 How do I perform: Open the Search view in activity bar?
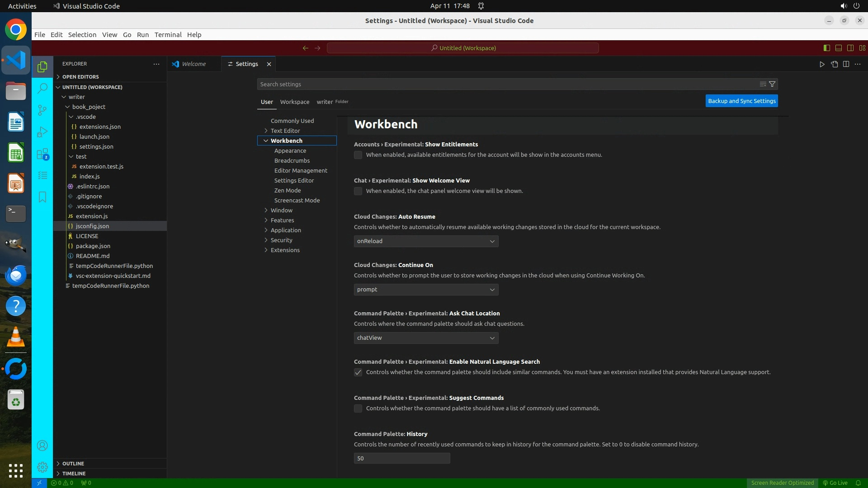click(x=42, y=88)
